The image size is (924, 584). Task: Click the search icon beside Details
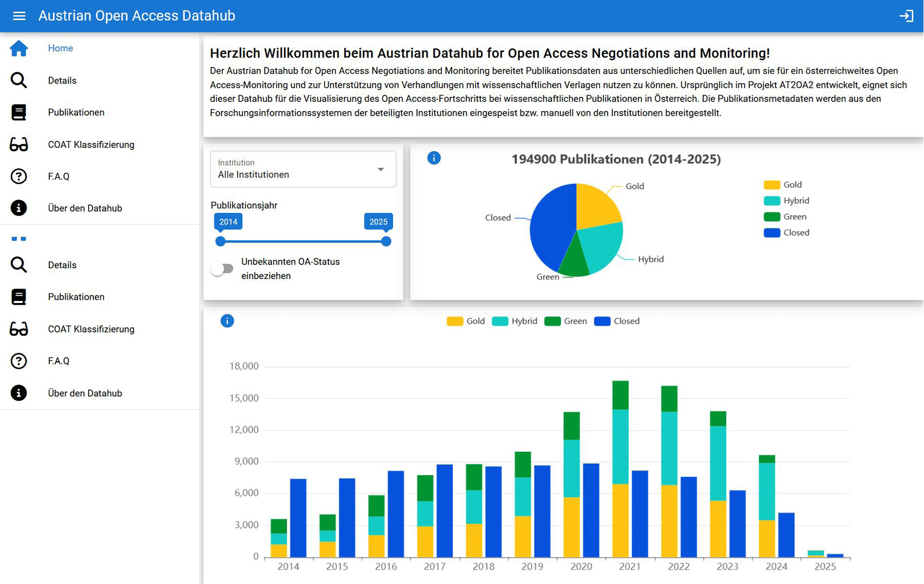[19, 80]
